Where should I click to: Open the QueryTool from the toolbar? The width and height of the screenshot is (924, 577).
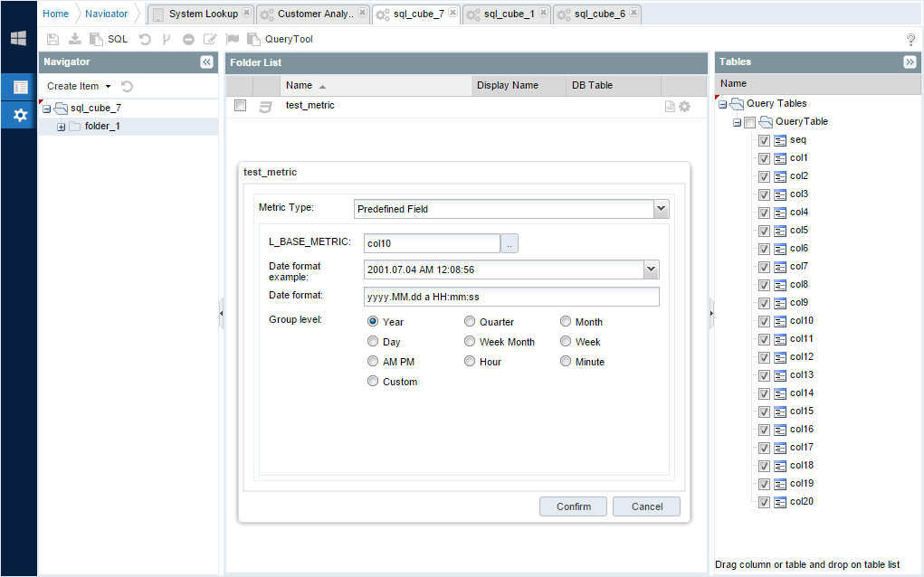(281, 40)
